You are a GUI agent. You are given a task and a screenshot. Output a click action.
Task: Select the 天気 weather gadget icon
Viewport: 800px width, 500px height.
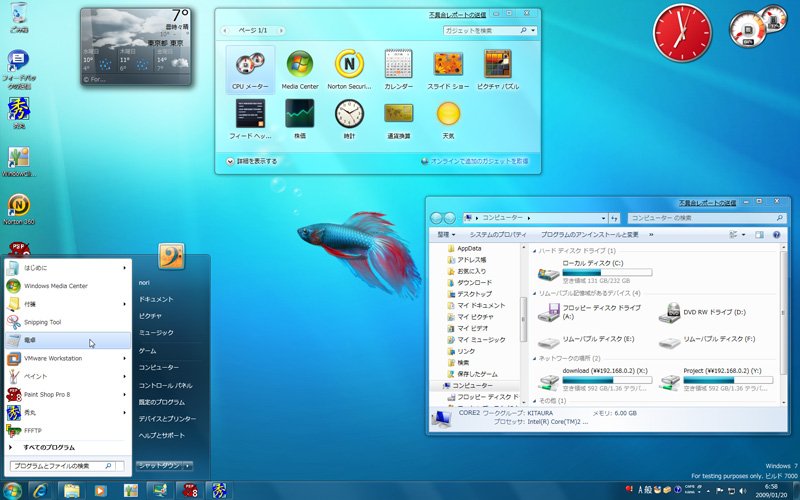point(448,113)
